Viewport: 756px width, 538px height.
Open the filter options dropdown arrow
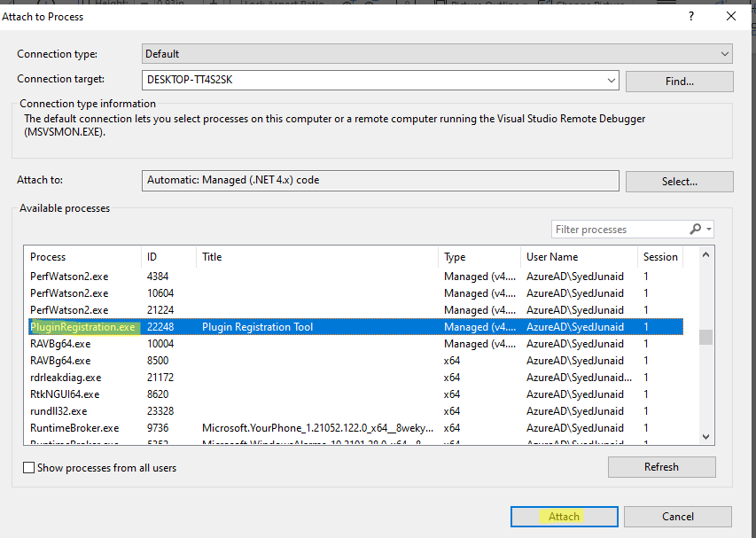709,230
